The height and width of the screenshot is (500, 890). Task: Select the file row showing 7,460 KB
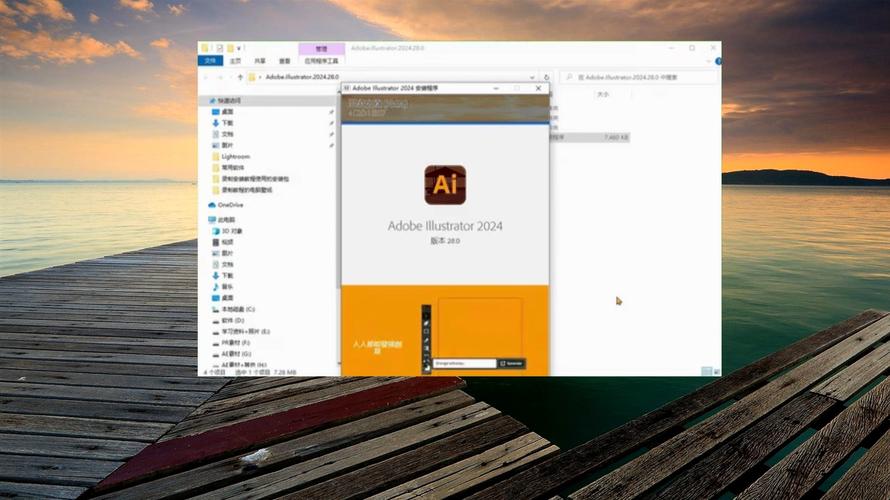click(589, 137)
